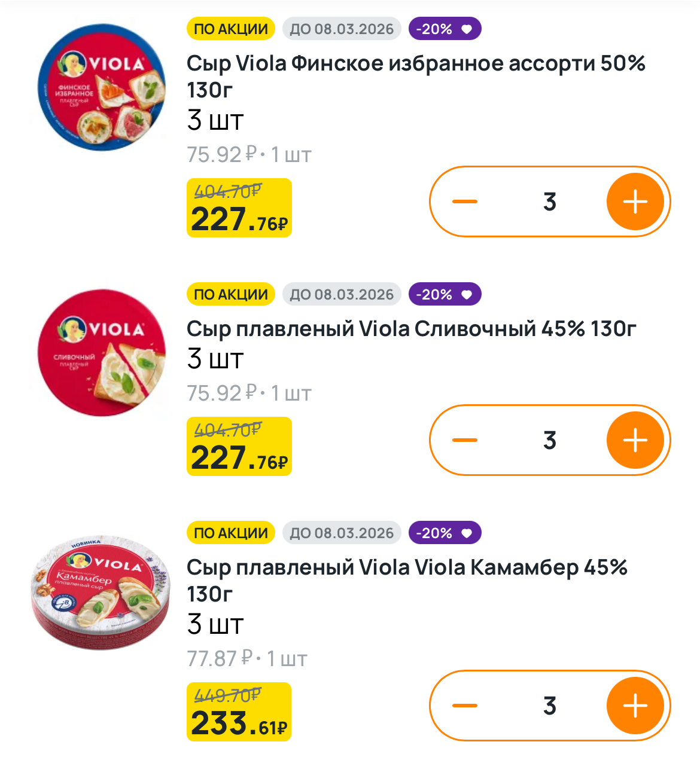Click quantity number field for Финское избранное

coord(550,202)
